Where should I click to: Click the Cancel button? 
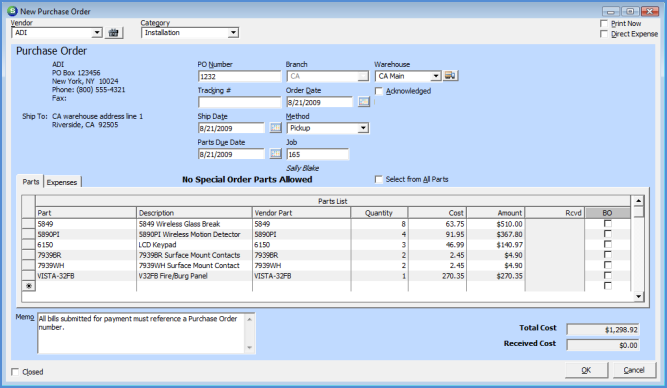click(x=634, y=370)
